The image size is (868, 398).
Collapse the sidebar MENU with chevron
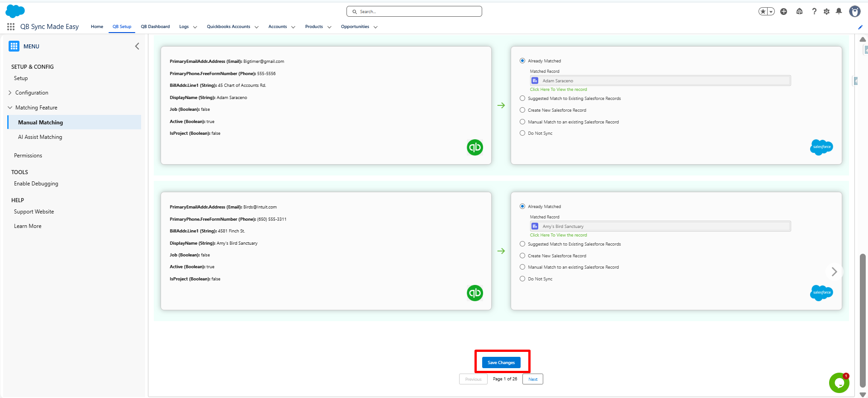coord(137,46)
